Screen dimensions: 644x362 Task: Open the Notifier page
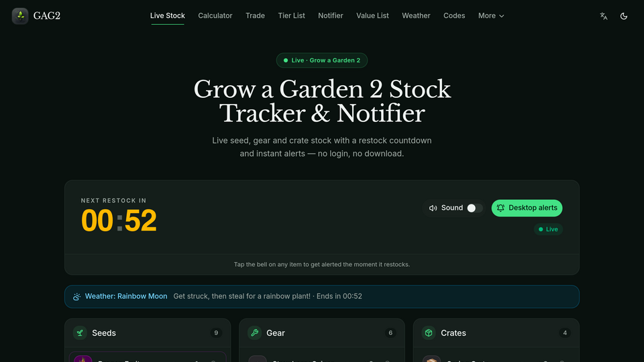[331, 15]
